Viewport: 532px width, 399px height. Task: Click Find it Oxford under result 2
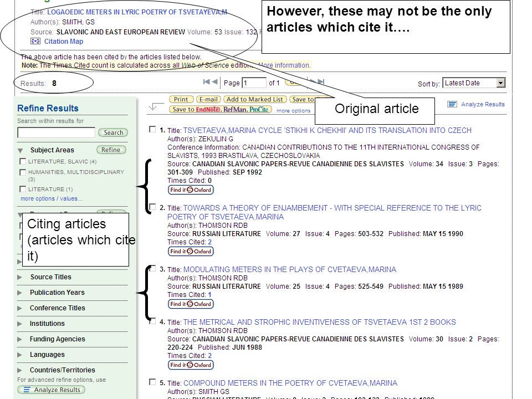tap(191, 251)
